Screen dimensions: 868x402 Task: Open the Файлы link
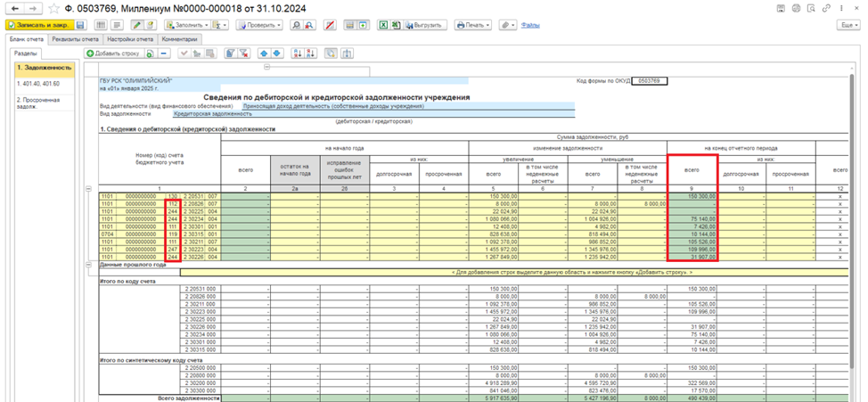531,26
